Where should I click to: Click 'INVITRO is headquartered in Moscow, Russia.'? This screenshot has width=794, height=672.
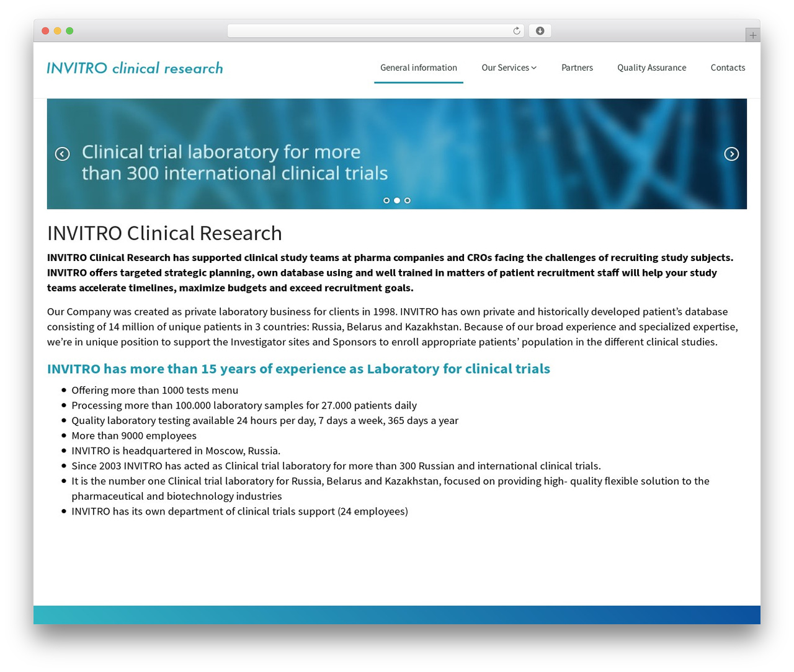point(176,451)
